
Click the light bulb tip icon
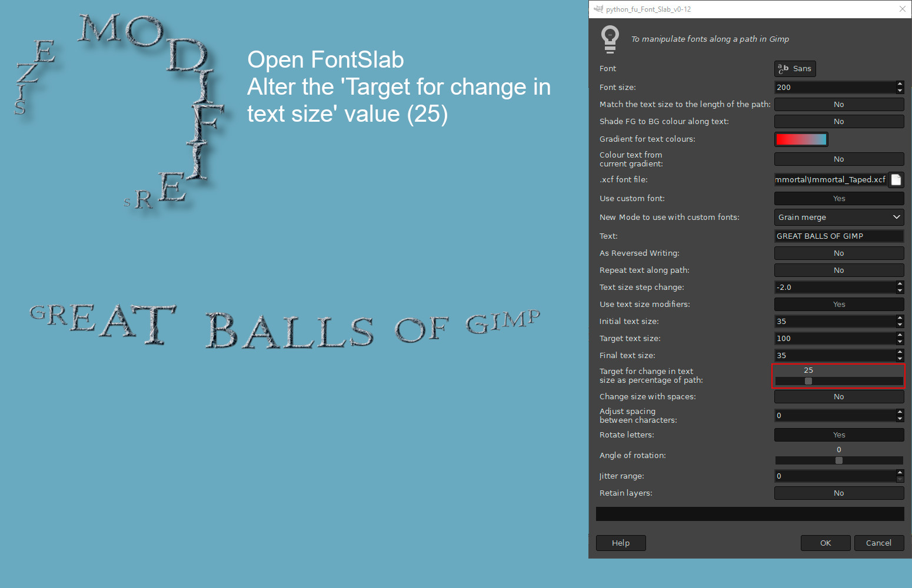point(610,39)
